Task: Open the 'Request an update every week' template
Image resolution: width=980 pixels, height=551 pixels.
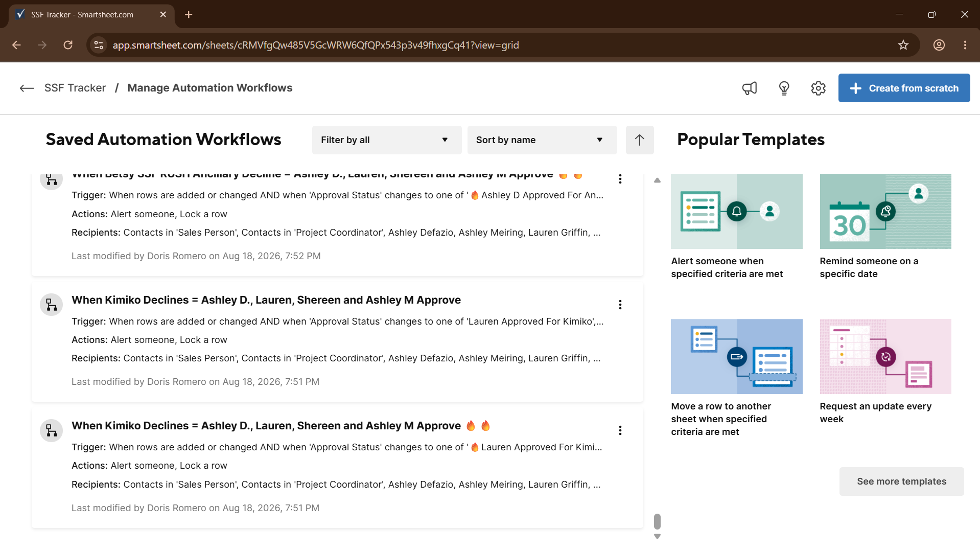Action: pos(885,356)
